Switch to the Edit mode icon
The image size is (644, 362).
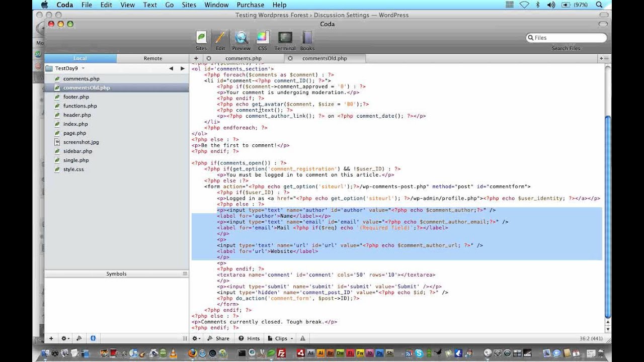tap(220, 41)
